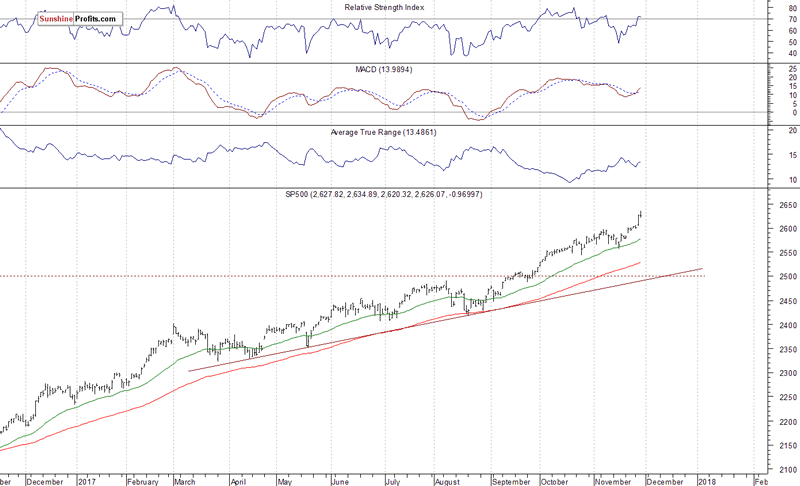Screen dimensions: 800x486
Task: Click the RSI axis value 40
Action: click(x=793, y=54)
